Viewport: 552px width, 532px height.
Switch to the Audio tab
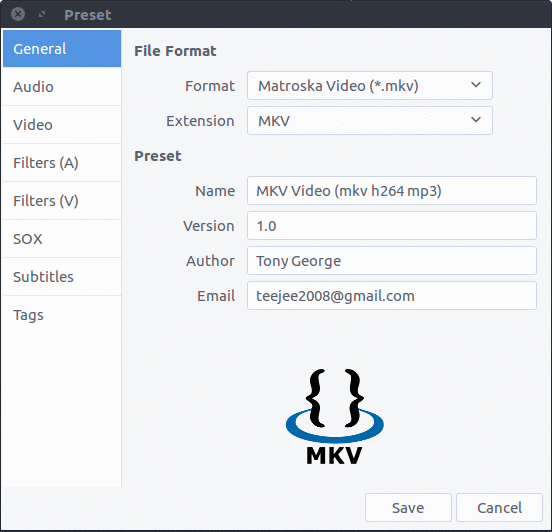point(62,87)
